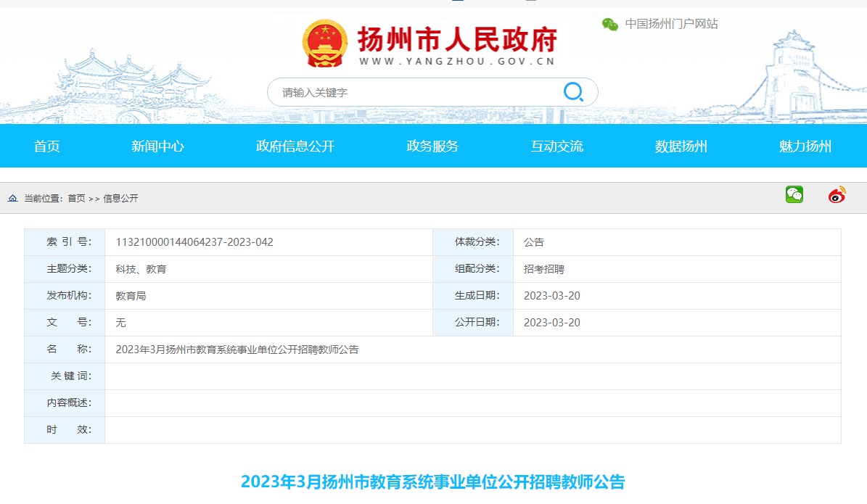This screenshot has height=504, width=867.
Task: Click the 首页 breadcrumb link
Action: pyautogui.click(x=76, y=199)
